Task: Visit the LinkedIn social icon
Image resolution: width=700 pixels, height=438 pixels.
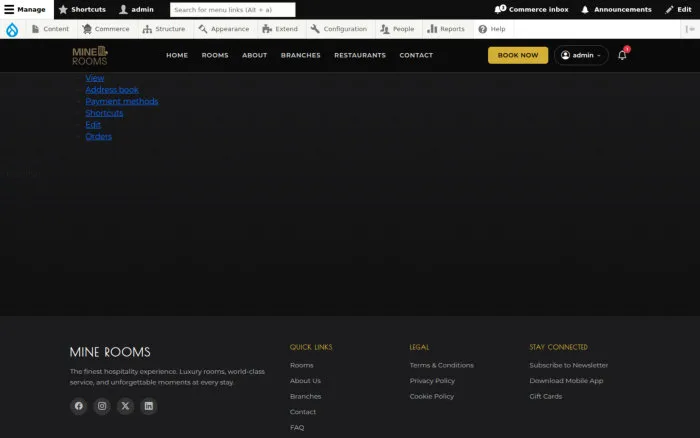Action: point(149,406)
